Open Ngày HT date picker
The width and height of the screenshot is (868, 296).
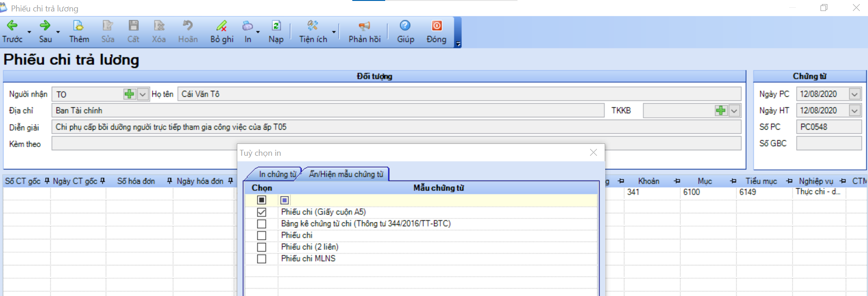click(854, 111)
